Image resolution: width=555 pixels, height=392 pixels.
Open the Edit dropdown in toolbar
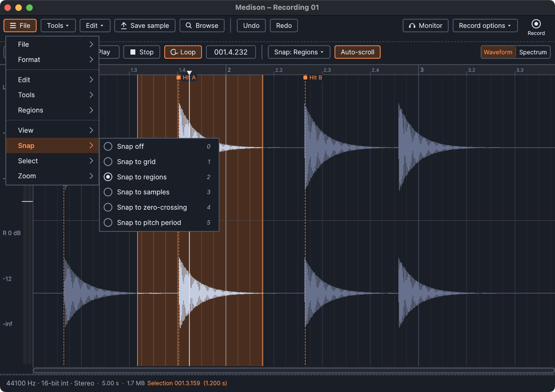[x=95, y=26]
